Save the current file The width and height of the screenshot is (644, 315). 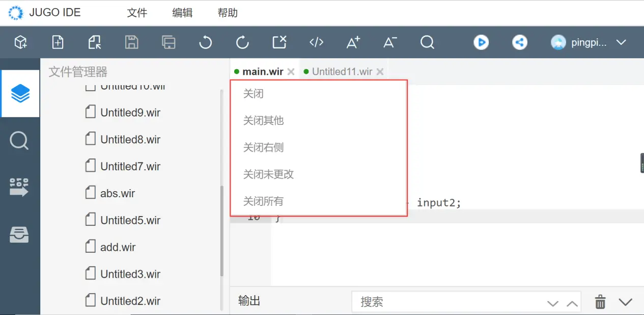point(132,42)
